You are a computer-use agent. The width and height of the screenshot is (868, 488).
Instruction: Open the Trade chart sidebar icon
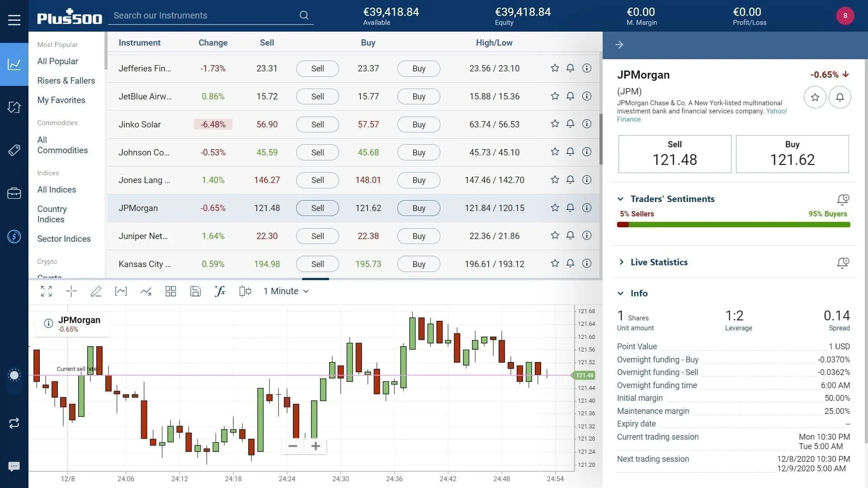[x=14, y=64]
